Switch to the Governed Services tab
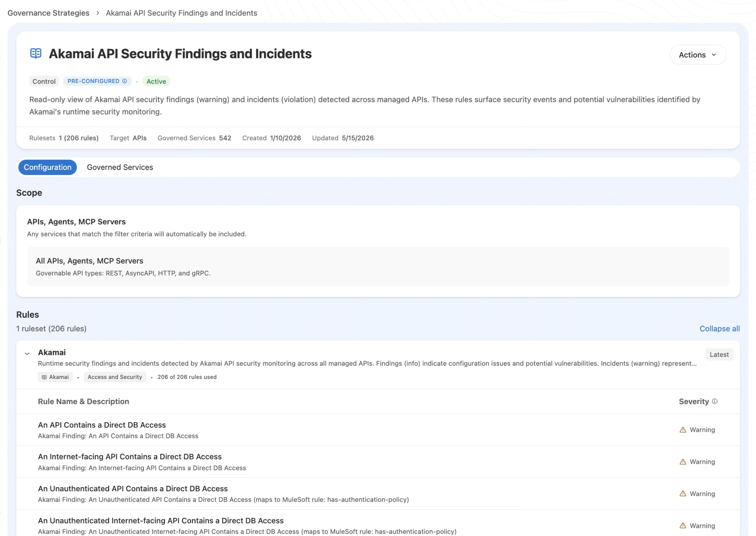The width and height of the screenshot is (756, 536). pyautogui.click(x=120, y=167)
